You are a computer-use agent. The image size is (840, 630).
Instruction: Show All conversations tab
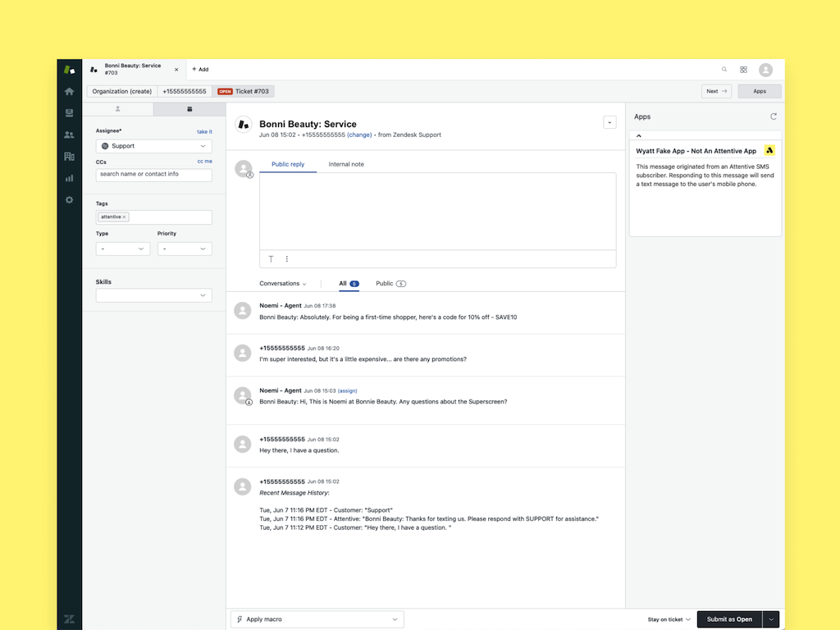pos(349,283)
